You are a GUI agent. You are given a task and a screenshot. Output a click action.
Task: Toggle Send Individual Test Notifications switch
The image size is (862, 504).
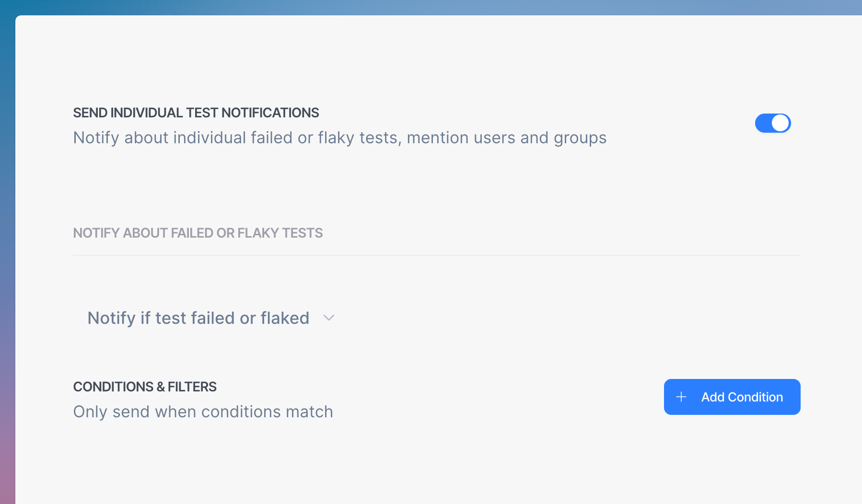772,123
